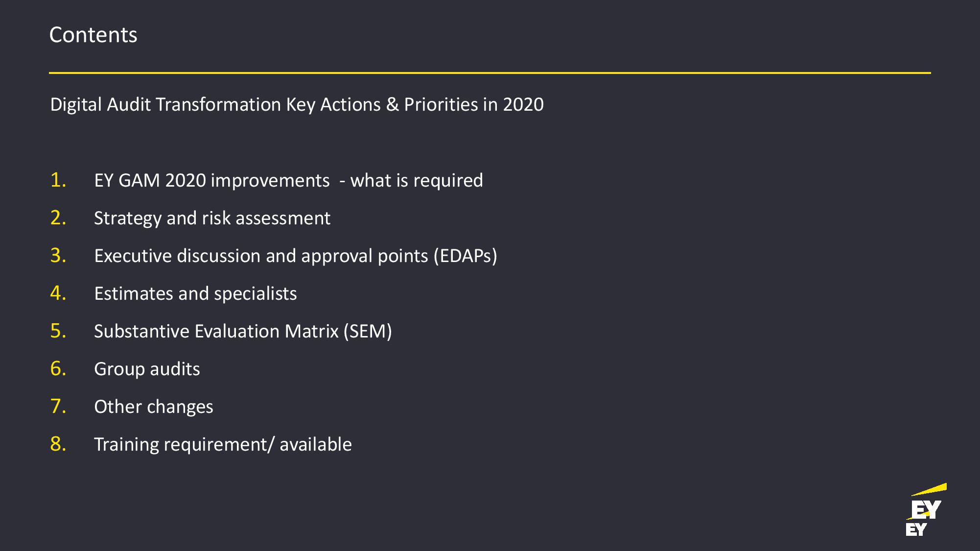Open Estimates and specialists entry
The image size is (980, 551).
195,293
